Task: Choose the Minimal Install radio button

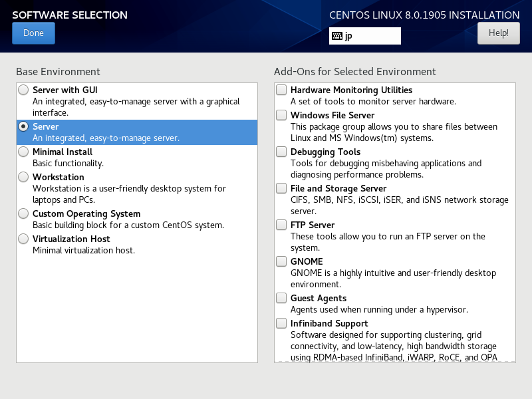Action: click(x=23, y=152)
